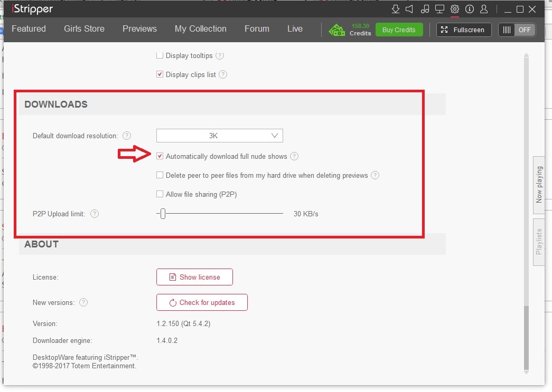Switch to the Forum tab
This screenshot has height=392, width=552.
tap(257, 29)
